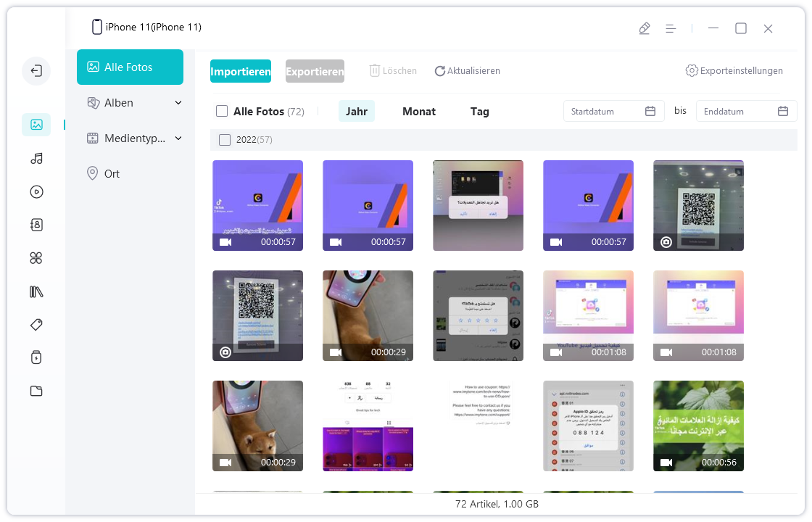Viewport: 812px width, 522px height.
Task: Click the trash icon next to Löschen
Action: tap(374, 71)
